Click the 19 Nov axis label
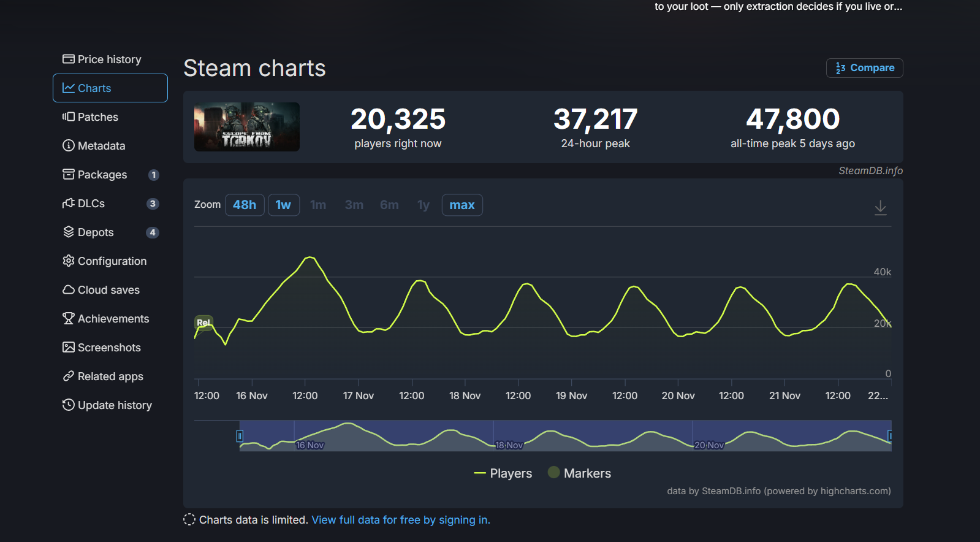The width and height of the screenshot is (980, 542). click(x=571, y=395)
